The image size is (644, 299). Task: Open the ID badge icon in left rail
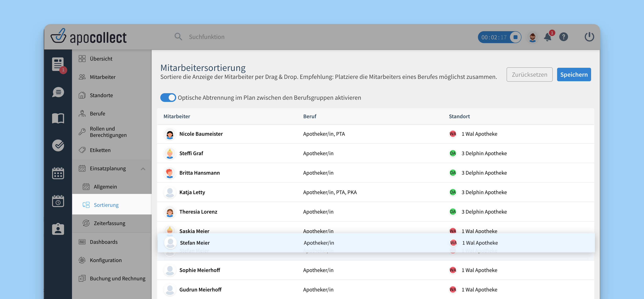[x=58, y=229]
